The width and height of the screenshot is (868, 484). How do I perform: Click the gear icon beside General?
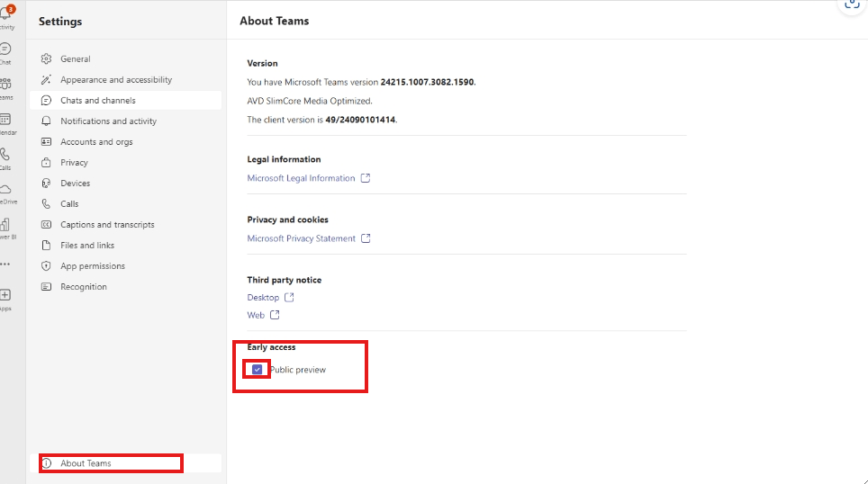point(47,58)
